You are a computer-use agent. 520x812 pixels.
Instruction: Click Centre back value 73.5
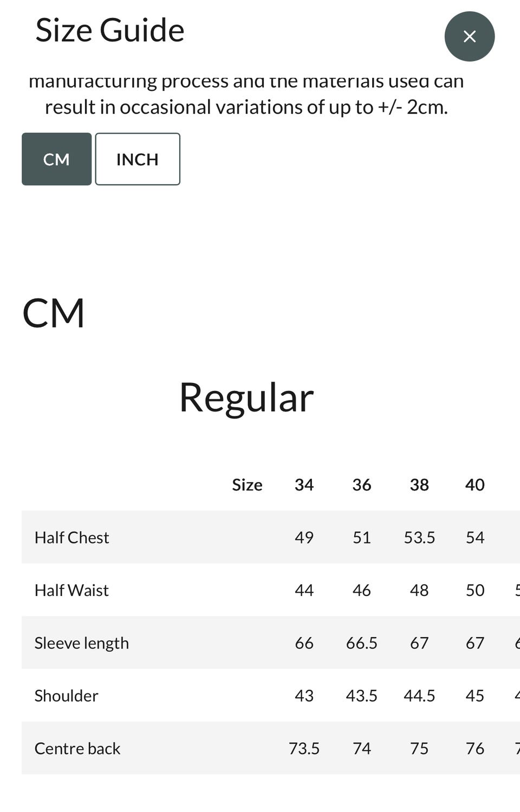coord(304,748)
